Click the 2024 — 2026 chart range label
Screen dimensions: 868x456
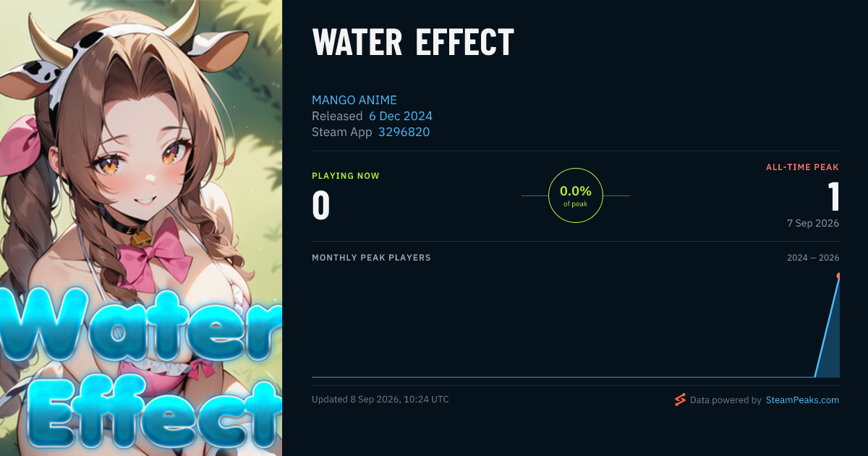click(813, 258)
